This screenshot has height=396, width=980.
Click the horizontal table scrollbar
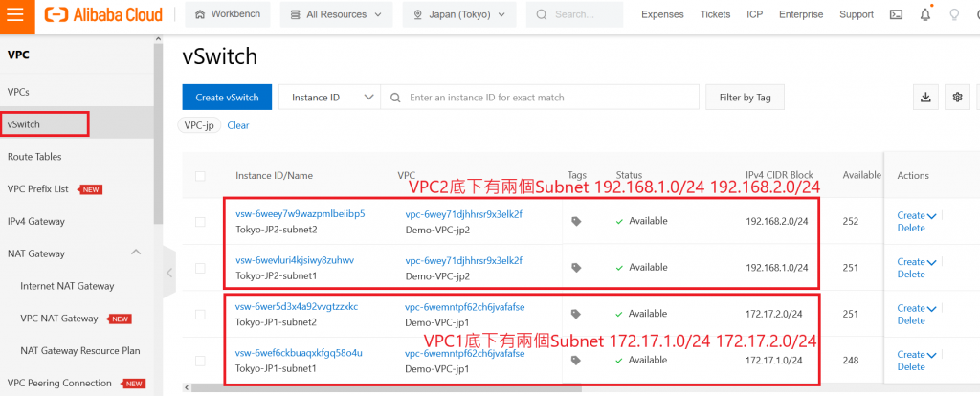[x=388, y=388]
